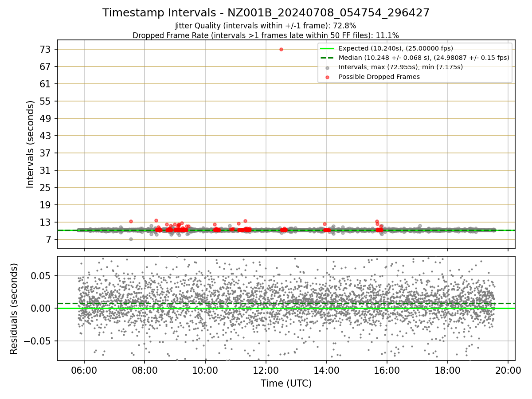Click the plot title NZ001B_20240708_054754_296427
Screen dimensions: 532x399
pos(266,13)
